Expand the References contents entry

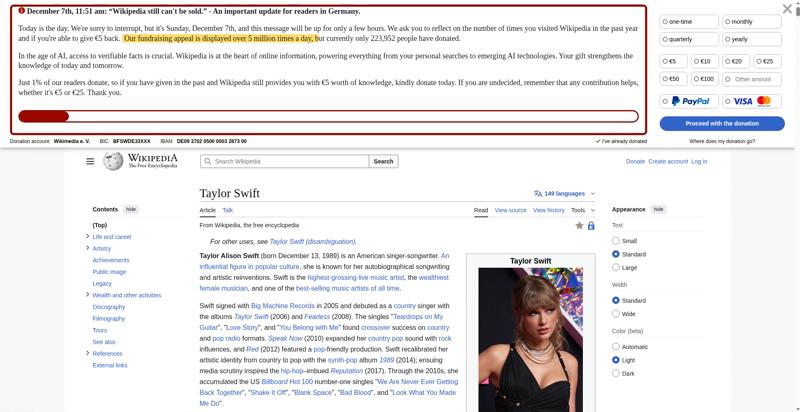click(88, 353)
